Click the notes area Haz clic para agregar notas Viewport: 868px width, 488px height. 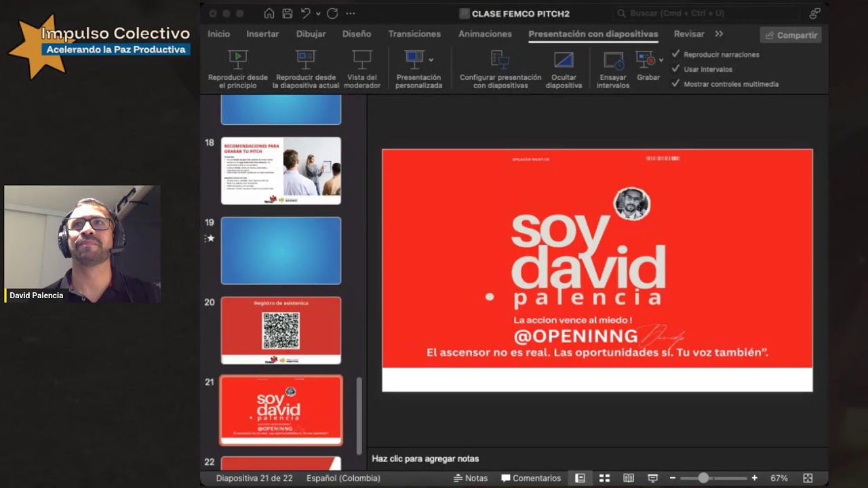(425, 459)
